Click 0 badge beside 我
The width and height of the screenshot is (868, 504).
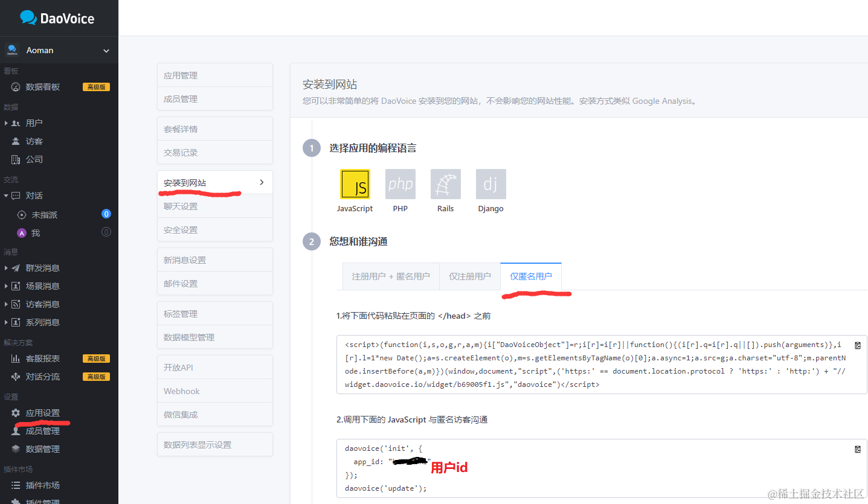(x=106, y=232)
